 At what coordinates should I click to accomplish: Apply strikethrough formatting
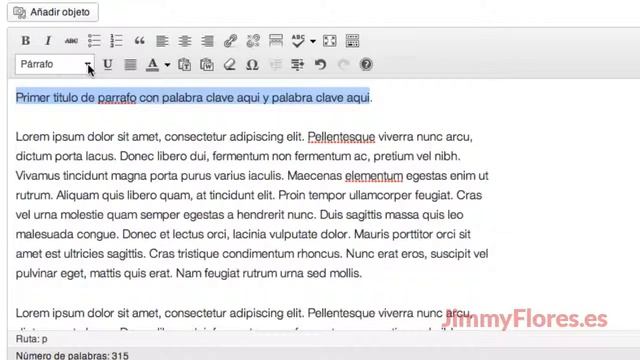[71, 41]
